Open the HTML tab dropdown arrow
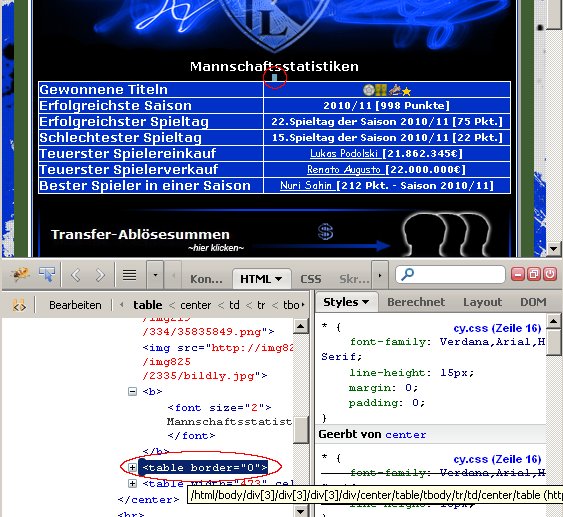Screen dimensions: 563x517 coord(278,279)
